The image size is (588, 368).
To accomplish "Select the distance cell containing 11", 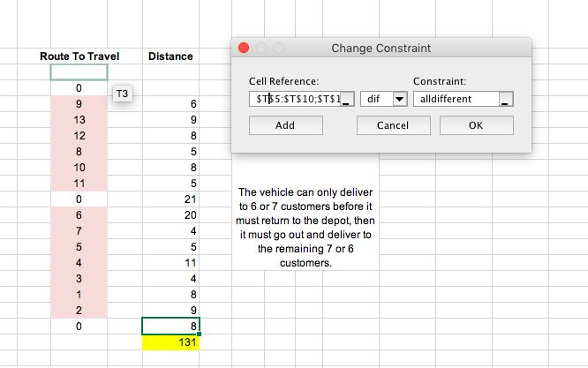I will (x=170, y=263).
